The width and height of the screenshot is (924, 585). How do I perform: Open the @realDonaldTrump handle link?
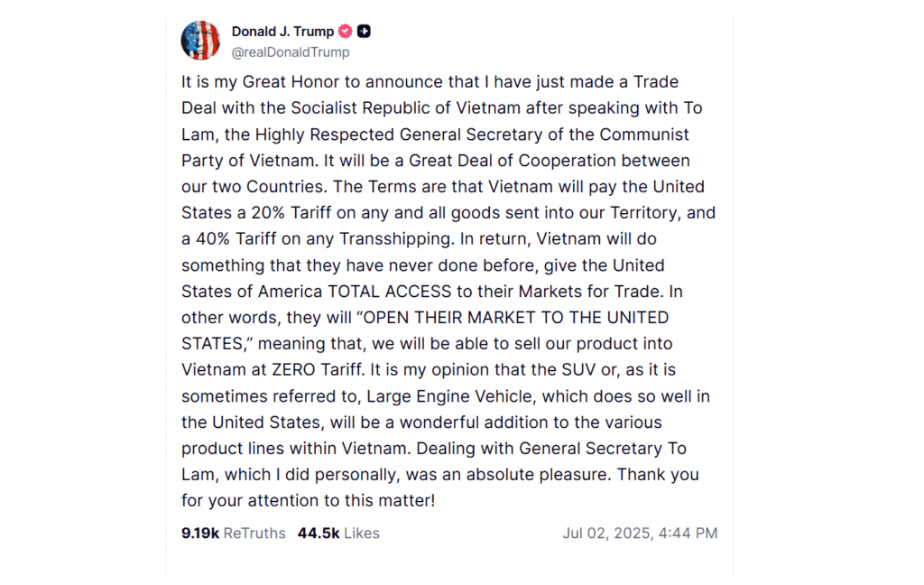291,52
